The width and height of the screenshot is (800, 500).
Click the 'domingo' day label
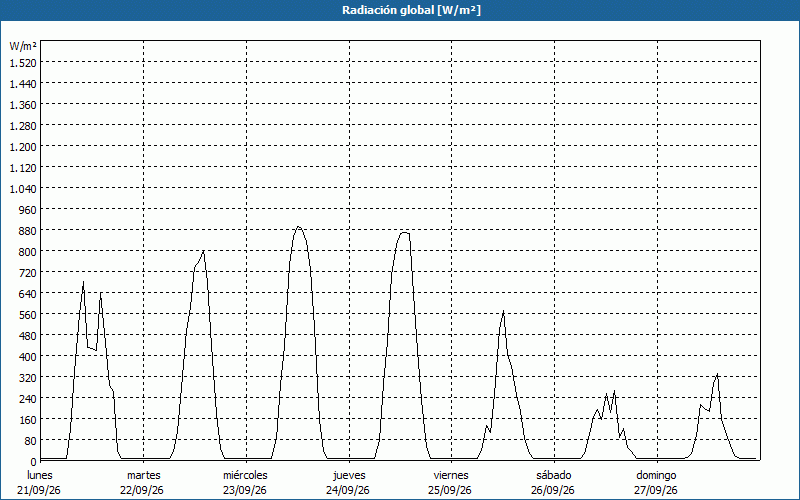tap(657, 475)
